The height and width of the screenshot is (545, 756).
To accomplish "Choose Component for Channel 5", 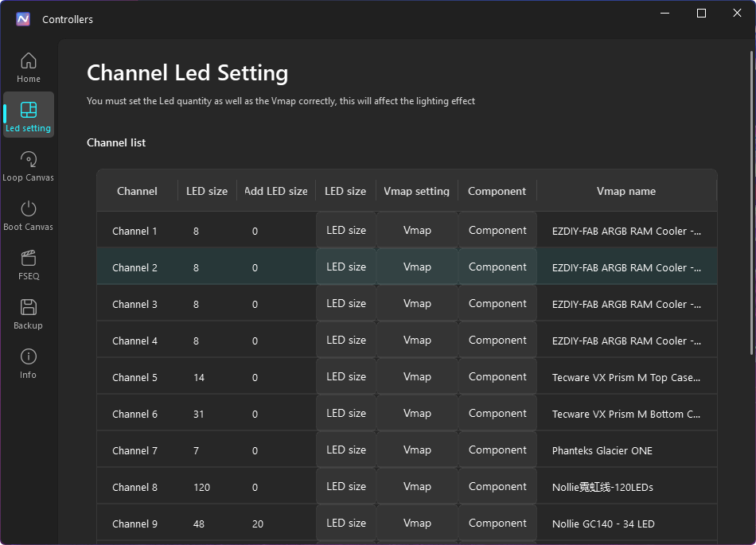I will (497, 377).
